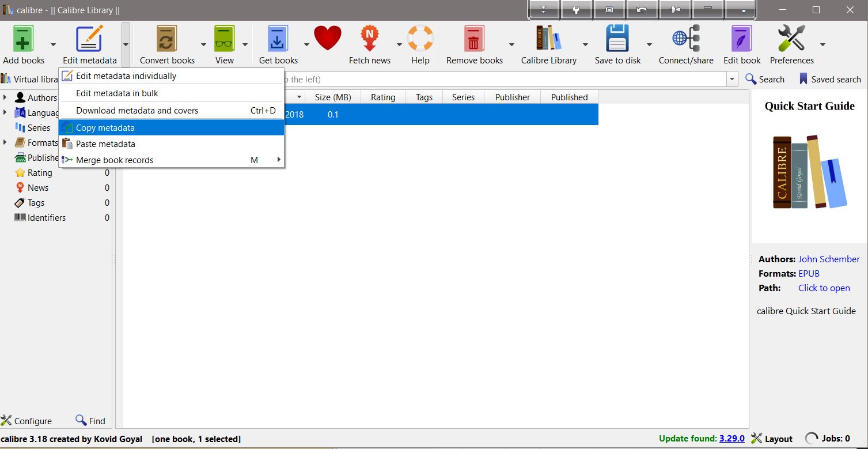Click the wrench icon in the title bar overlay
The height and width of the screenshot is (449, 868).
576,10
